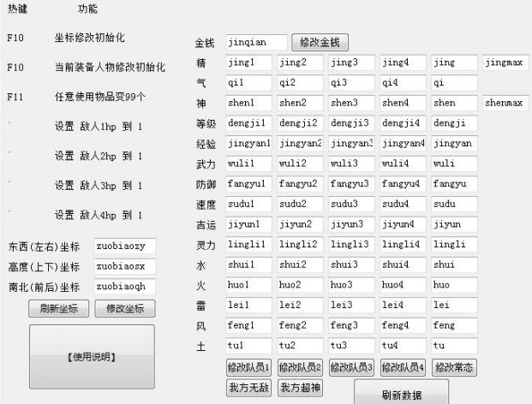
Task: Focus the zuobiaozy coordinate field
Action: [125, 246]
